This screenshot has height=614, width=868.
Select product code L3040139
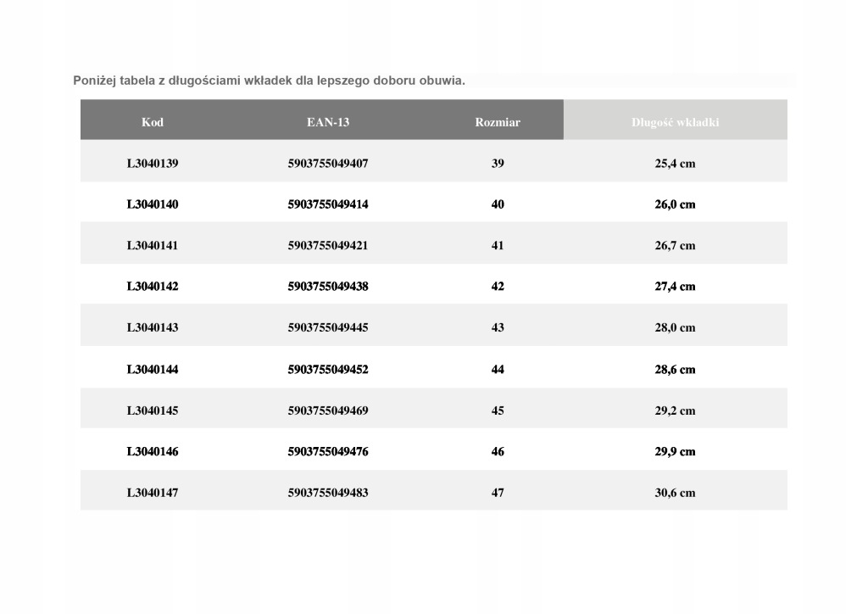click(153, 163)
